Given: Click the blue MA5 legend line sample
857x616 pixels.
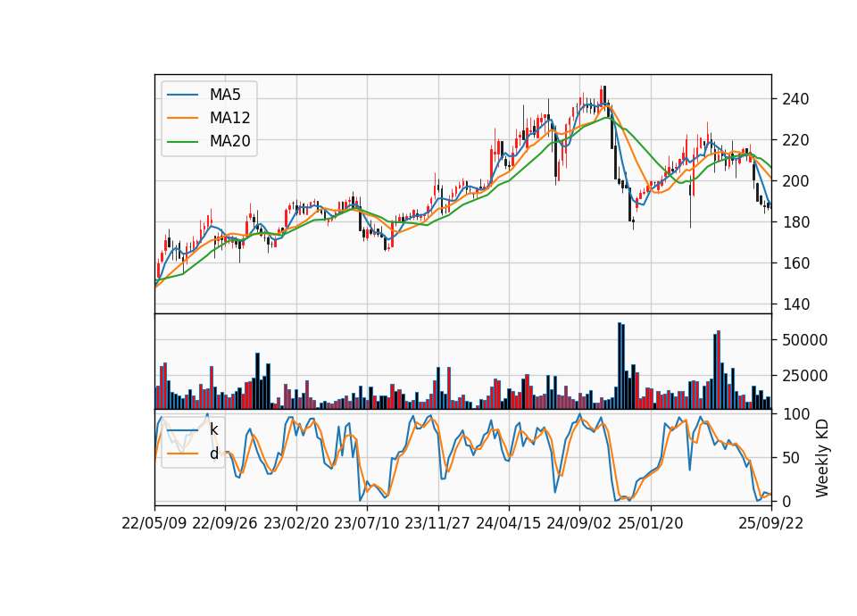Looking at the screenshot, I should 182,95.
